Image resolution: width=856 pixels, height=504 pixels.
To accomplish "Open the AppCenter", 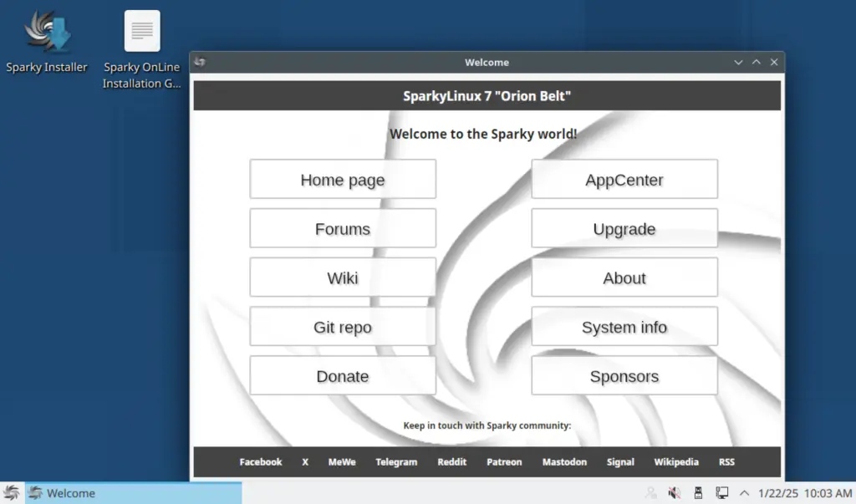I will tap(624, 179).
